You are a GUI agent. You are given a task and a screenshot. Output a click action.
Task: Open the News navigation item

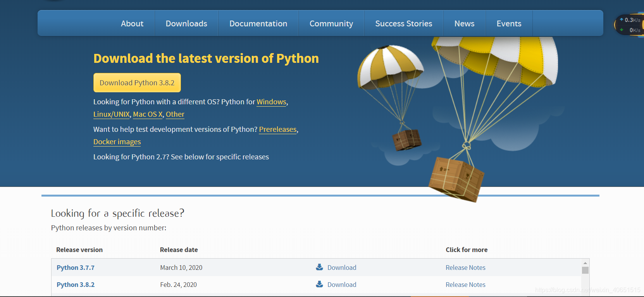coord(465,24)
